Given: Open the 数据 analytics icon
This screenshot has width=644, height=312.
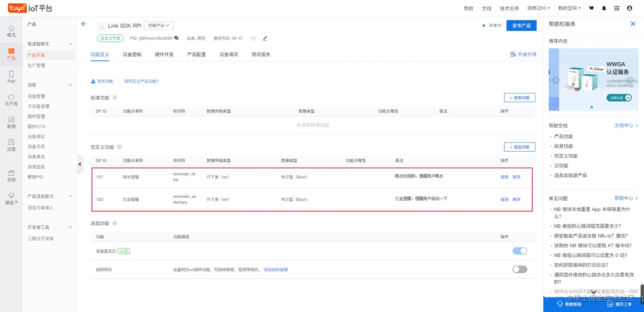Looking at the screenshot, I should [x=11, y=123].
